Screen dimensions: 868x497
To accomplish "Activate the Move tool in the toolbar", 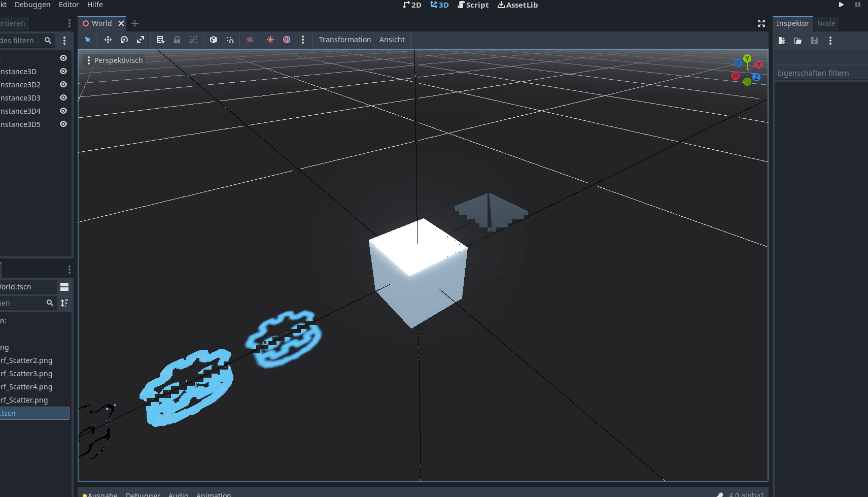I will coord(108,40).
